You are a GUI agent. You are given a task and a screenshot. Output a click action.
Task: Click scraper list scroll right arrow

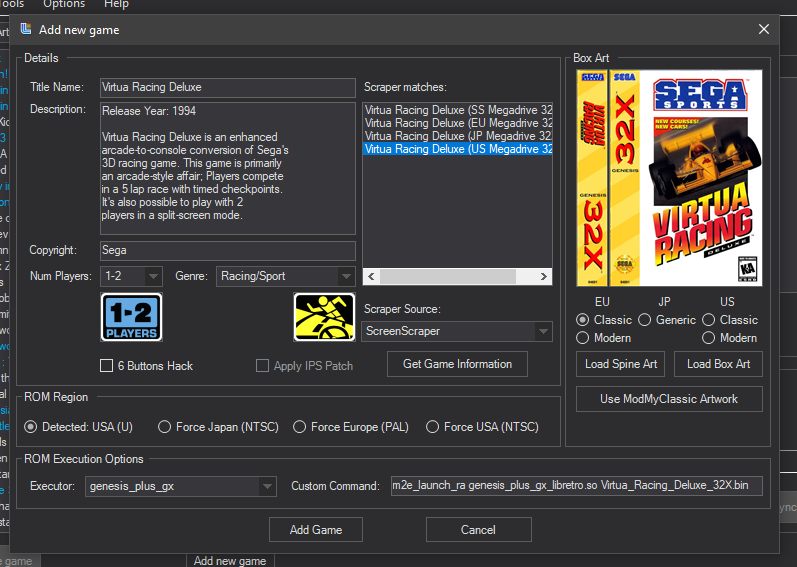click(544, 276)
